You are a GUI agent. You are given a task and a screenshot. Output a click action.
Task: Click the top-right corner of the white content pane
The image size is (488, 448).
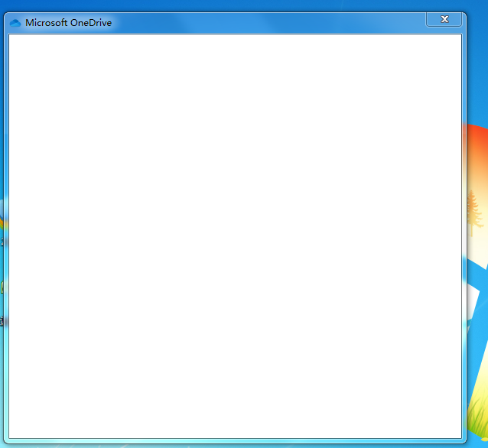459,37
